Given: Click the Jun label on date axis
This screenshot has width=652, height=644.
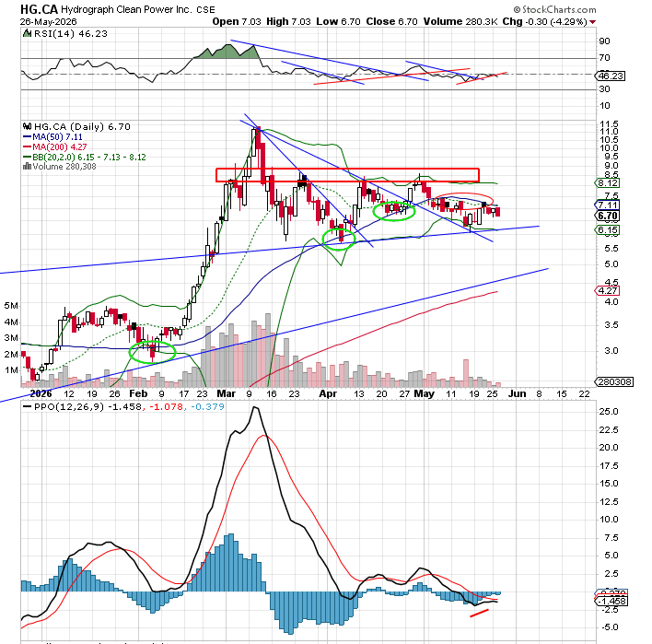Looking at the screenshot, I should (518, 394).
